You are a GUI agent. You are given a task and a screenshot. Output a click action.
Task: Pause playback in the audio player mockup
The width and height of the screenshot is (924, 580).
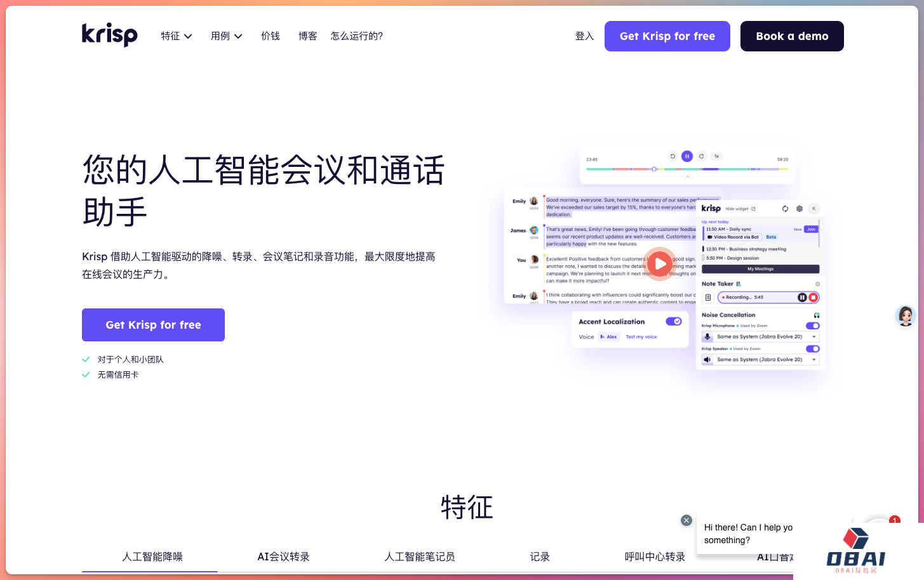686,156
